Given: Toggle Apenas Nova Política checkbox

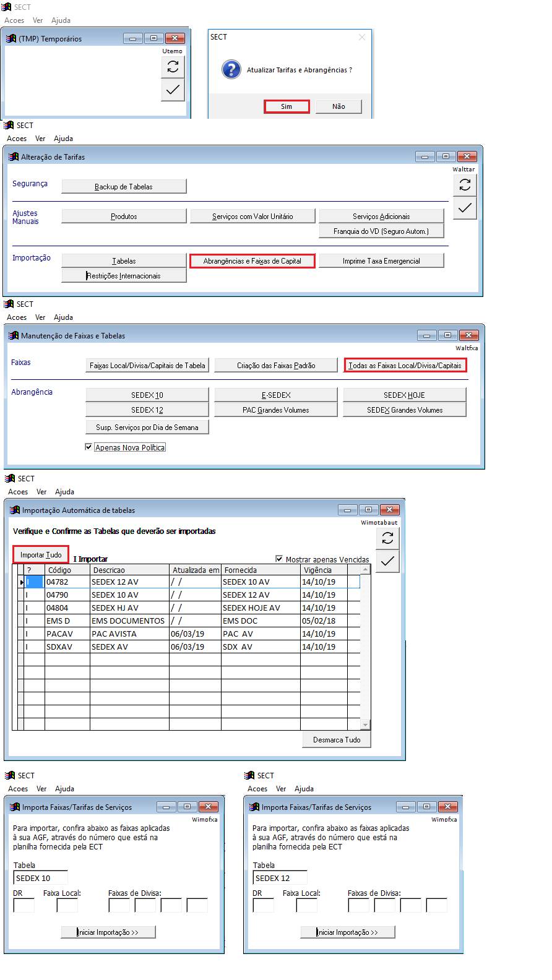Looking at the screenshot, I should pos(88,447).
